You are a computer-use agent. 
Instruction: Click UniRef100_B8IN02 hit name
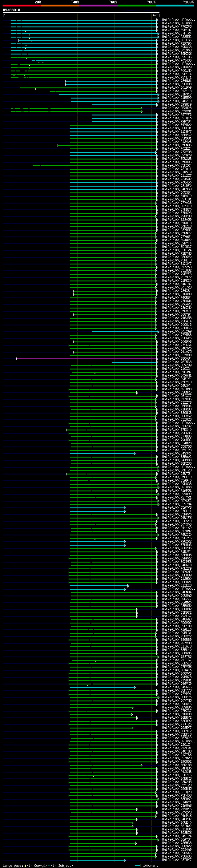(x=176, y=826)
